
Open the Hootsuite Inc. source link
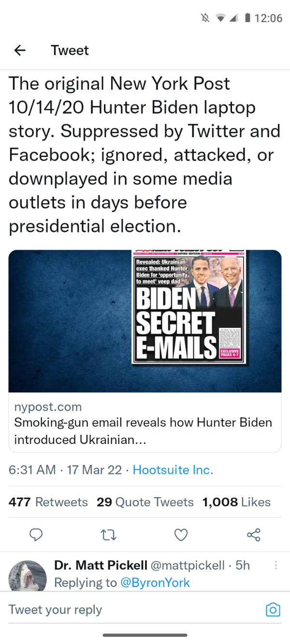click(173, 470)
